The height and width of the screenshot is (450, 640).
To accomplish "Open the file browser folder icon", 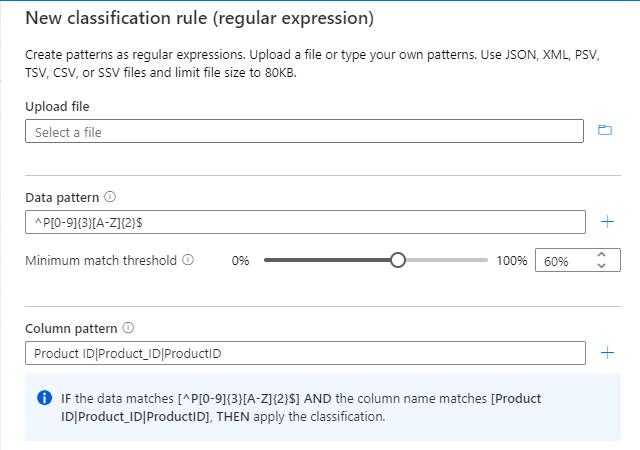I will pos(604,130).
